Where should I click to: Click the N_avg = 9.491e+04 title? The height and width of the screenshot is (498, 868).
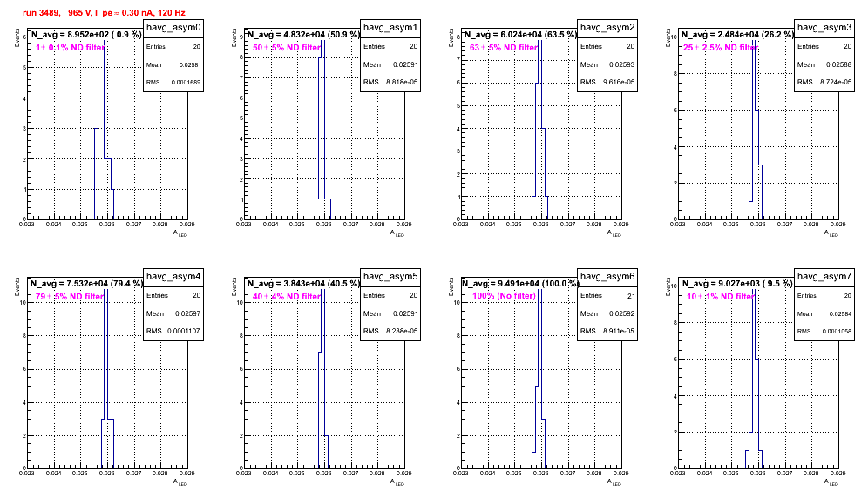tap(520, 283)
